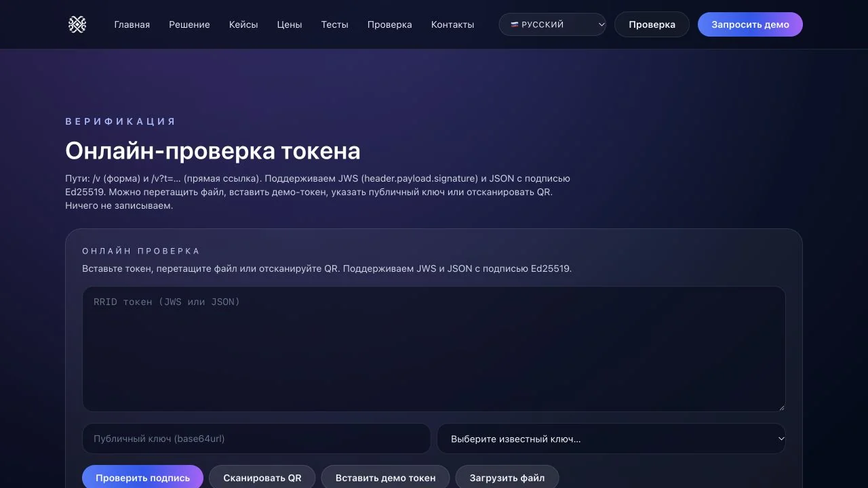This screenshot has width=868, height=488.
Task: Open the Проверка nav menu item
Action: coord(390,24)
